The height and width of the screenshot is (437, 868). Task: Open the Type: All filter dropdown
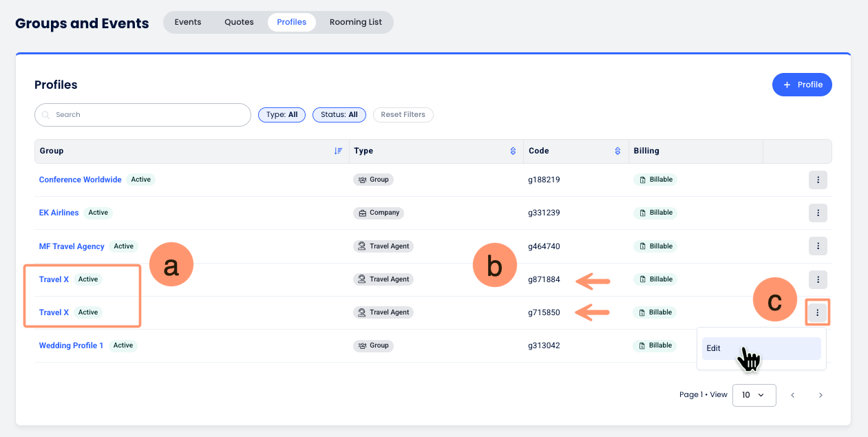[282, 115]
